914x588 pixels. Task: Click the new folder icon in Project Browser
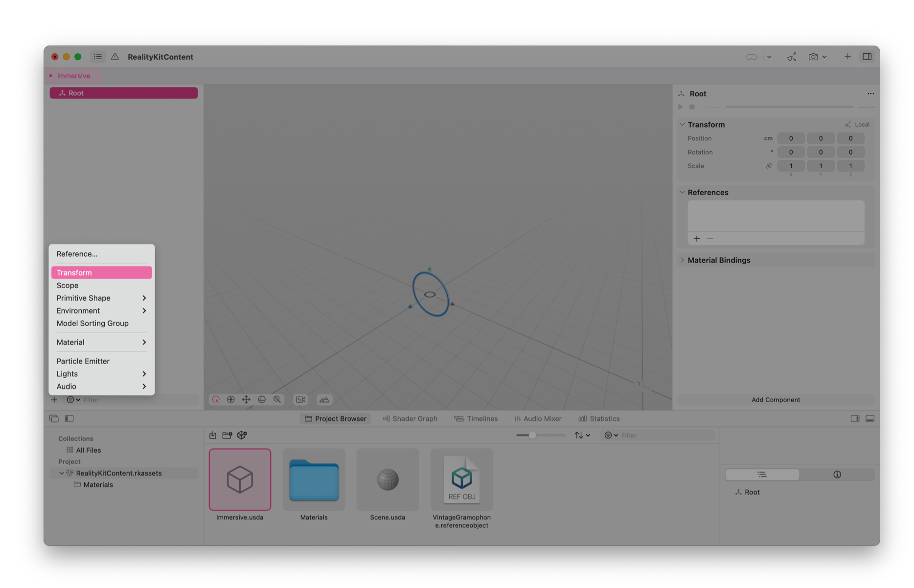click(x=227, y=435)
